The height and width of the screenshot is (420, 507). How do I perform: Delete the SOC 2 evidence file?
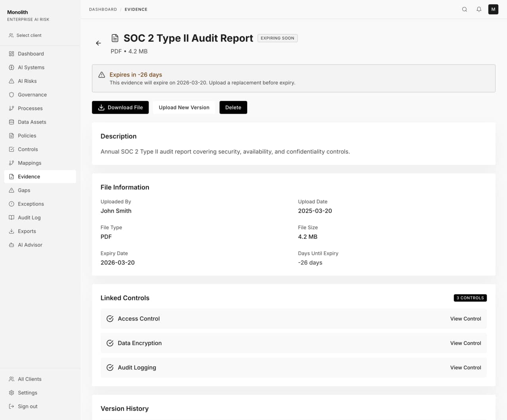233,107
